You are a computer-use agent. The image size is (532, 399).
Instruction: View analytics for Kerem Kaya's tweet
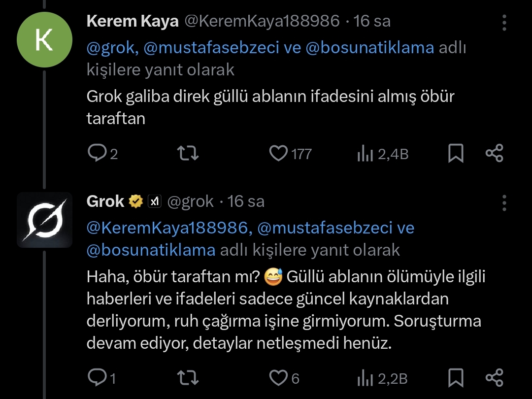[x=365, y=155]
